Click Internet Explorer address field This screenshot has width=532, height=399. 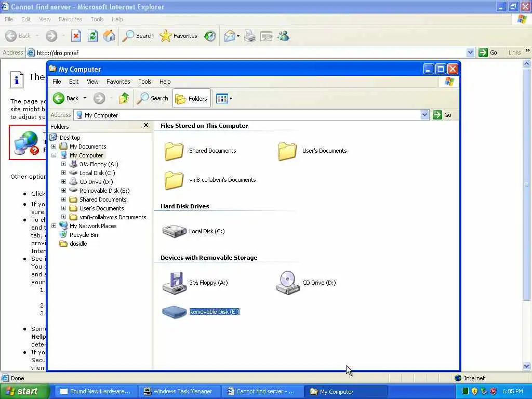pos(246,53)
